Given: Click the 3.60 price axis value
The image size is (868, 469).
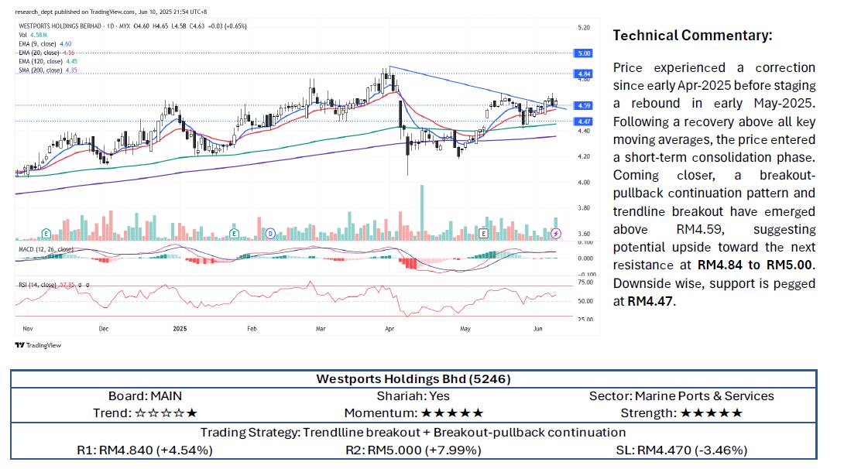Looking at the screenshot, I should (x=584, y=234).
